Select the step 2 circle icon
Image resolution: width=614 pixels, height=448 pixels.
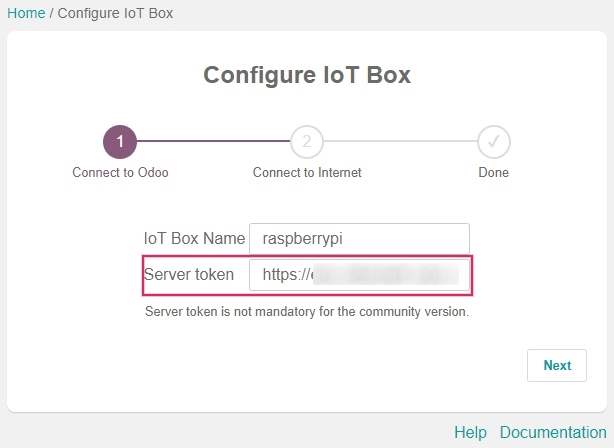click(x=307, y=142)
